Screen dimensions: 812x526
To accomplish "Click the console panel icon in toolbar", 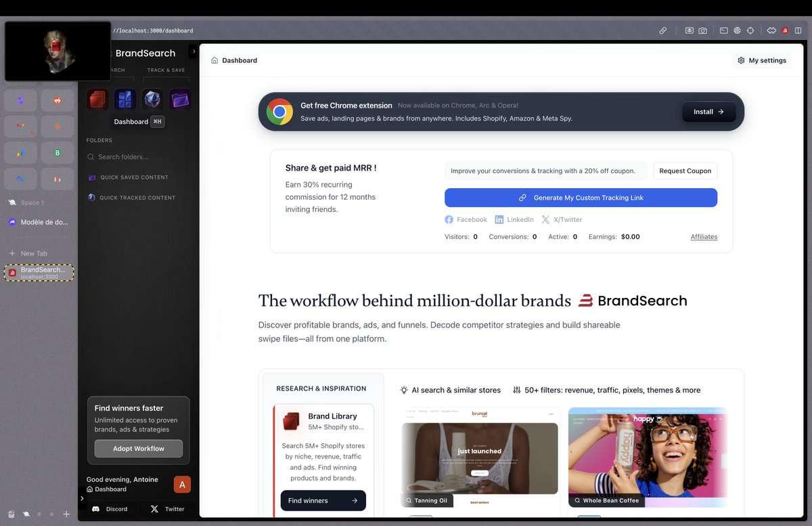I will [723, 30].
